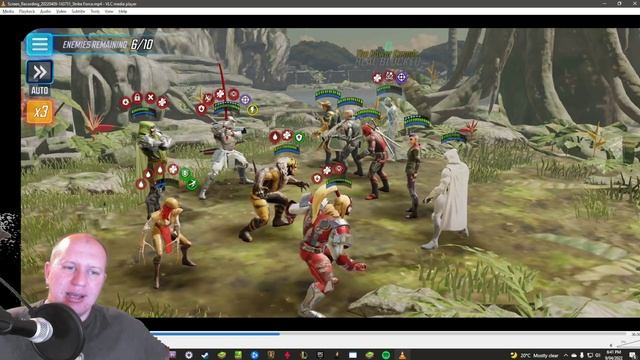The width and height of the screenshot is (640, 360).
Task: Open the weather widget showing 20°C
Action: pos(534,356)
